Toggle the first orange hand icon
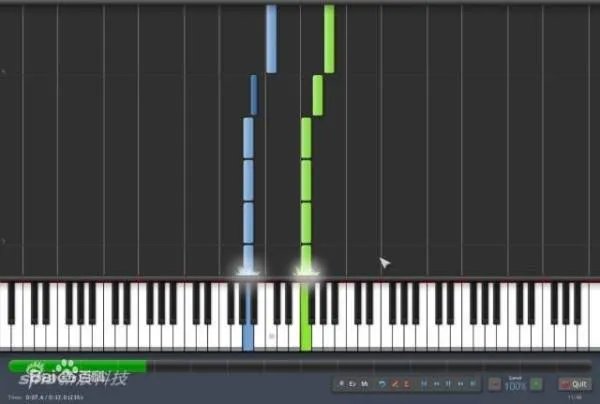The image size is (600, 404). (x=395, y=384)
